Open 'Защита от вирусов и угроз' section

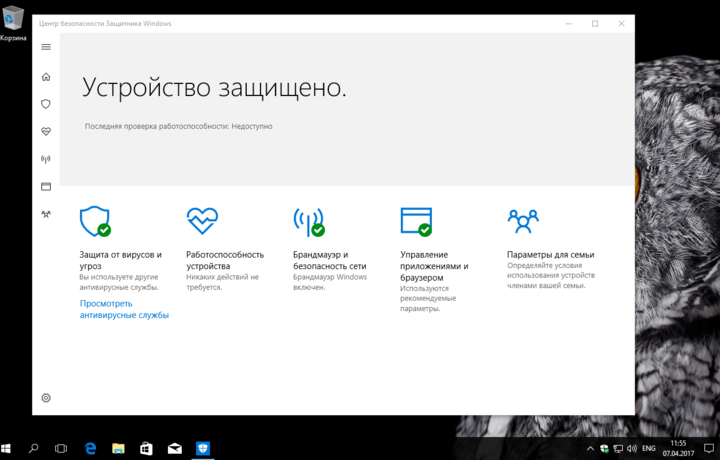[x=120, y=260]
